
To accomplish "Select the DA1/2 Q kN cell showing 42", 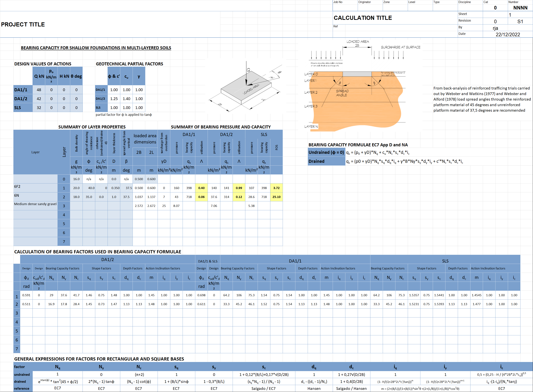I will [x=39, y=99].
